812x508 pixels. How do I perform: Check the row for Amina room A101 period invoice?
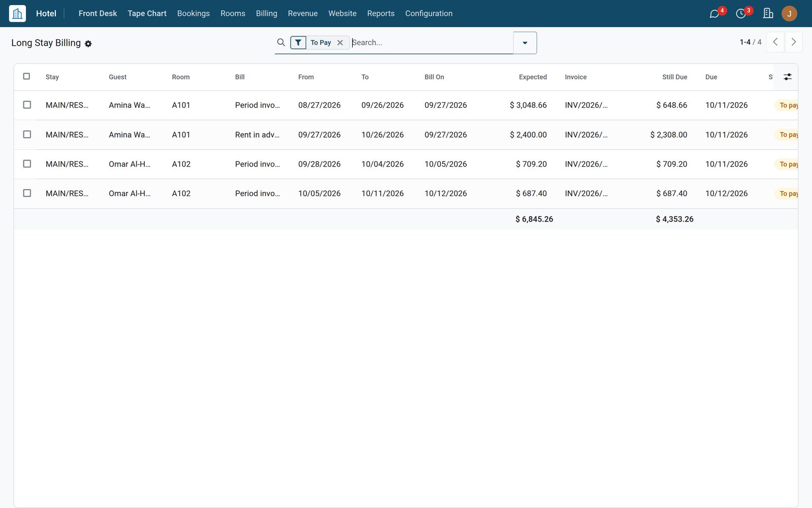[x=27, y=105]
